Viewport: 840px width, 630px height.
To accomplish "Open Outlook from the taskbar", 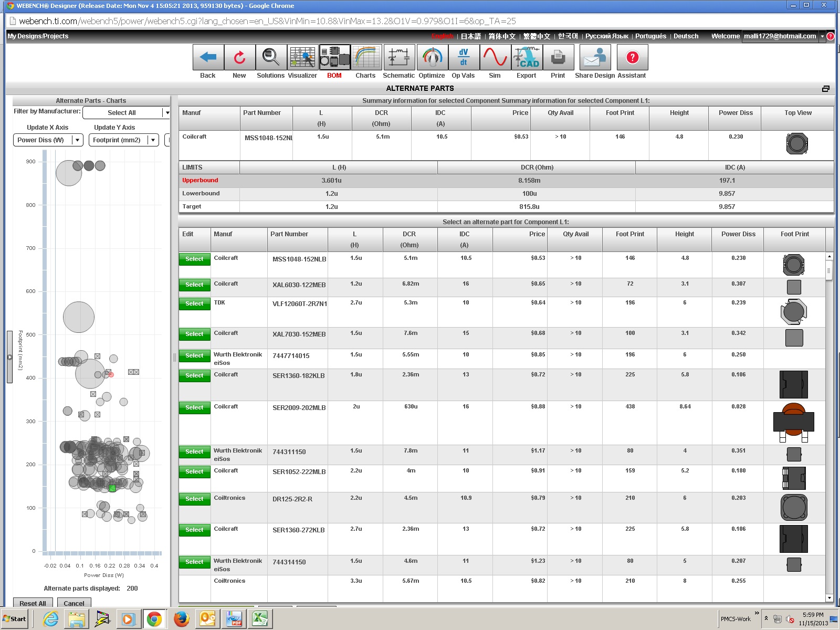I will point(208,619).
